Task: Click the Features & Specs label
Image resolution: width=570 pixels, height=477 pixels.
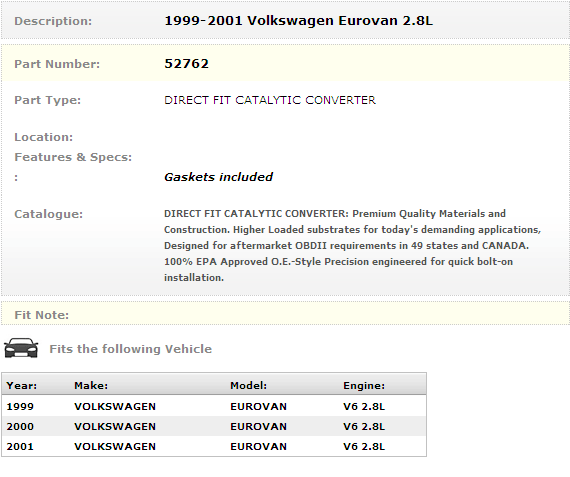Action: tap(73, 157)
